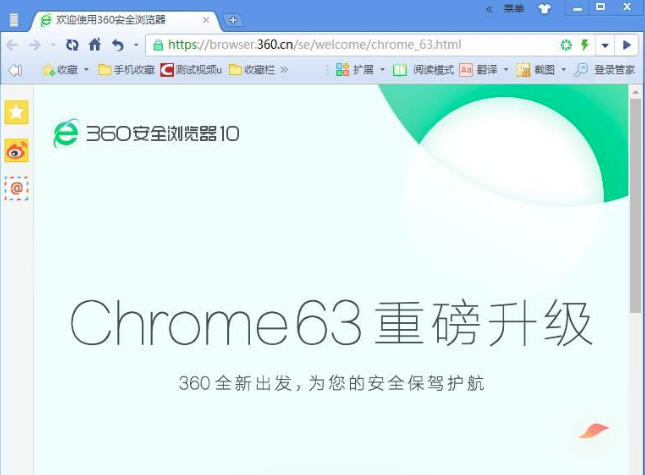Expand the 截图 dropdown arrow
The height and width of the screenshot is (475, 645).
564,70
